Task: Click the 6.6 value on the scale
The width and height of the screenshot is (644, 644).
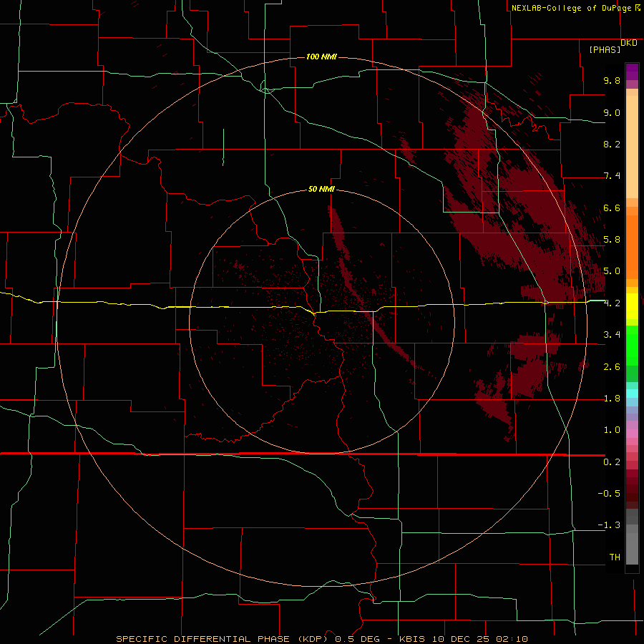Action: point(612,208)
